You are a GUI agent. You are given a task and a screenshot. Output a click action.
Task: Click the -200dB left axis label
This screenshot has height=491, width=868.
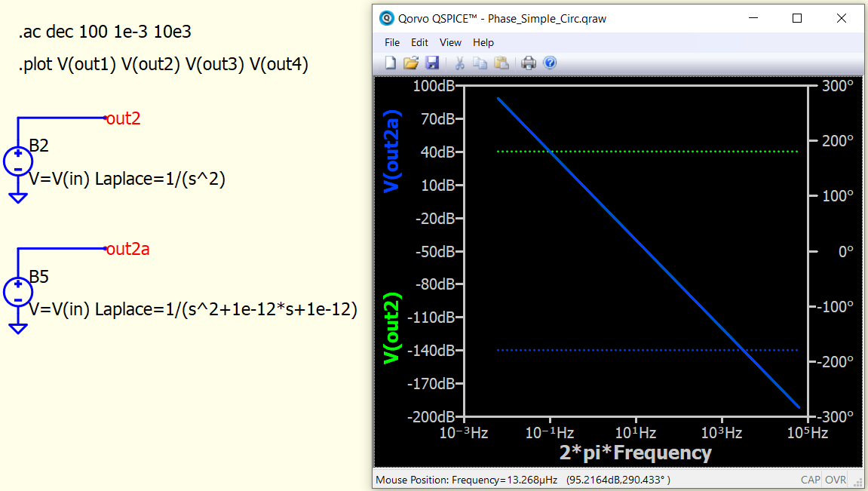click(431, 417)
